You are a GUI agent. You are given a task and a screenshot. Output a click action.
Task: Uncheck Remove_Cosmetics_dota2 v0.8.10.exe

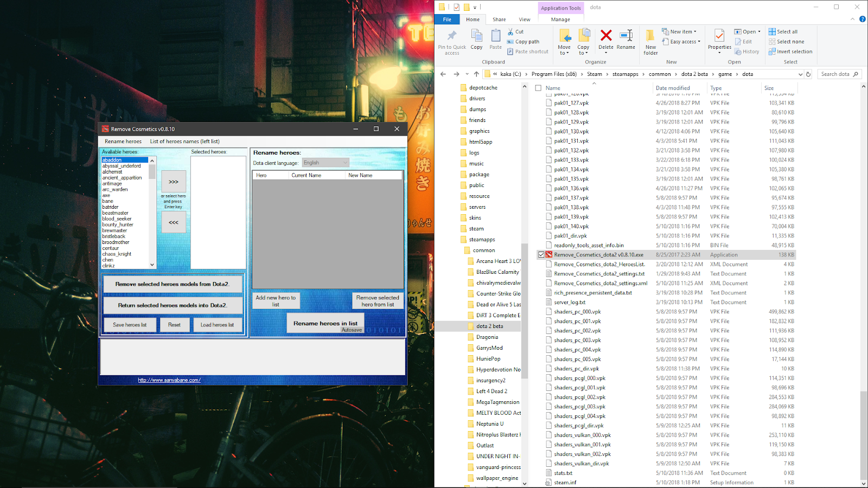[x=541, y=254]
